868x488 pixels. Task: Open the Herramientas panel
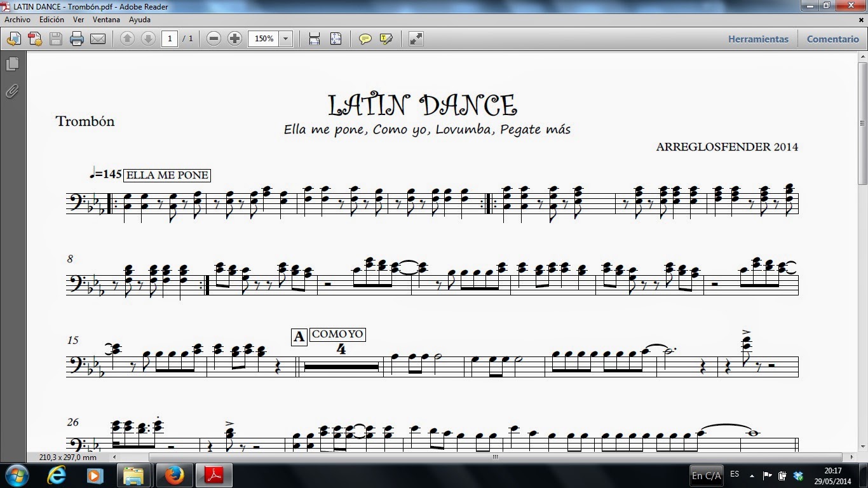758,39
